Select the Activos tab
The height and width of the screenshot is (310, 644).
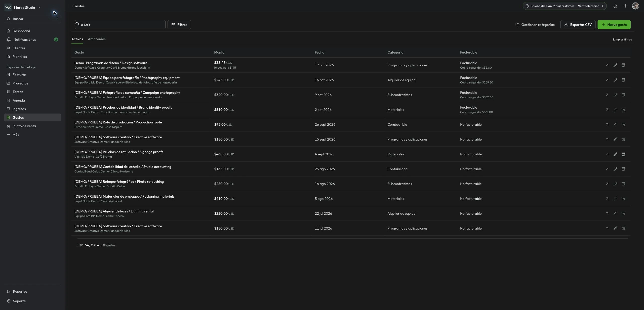(x=77, y=39)
